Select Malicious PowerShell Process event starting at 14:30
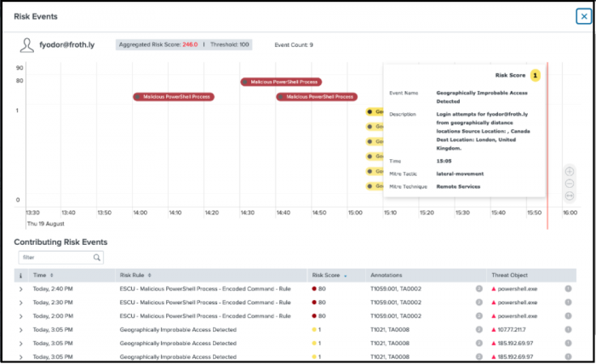This screenshot has height=364, width=596. (281, 82)
